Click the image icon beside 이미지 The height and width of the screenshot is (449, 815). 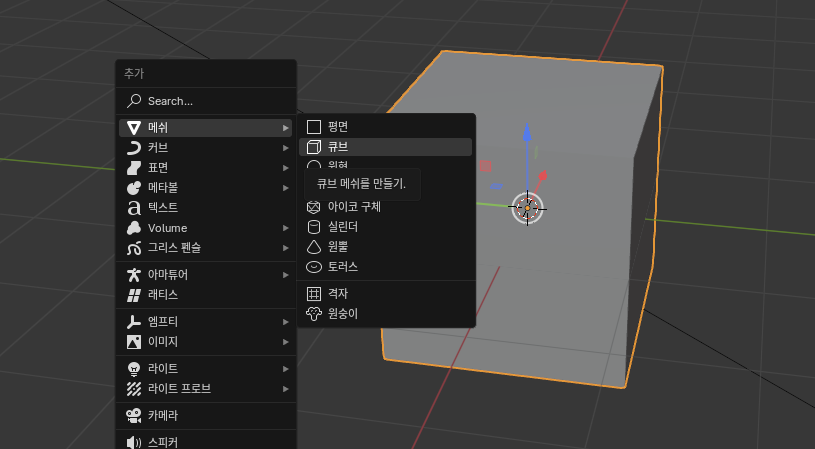coord(134,342)
